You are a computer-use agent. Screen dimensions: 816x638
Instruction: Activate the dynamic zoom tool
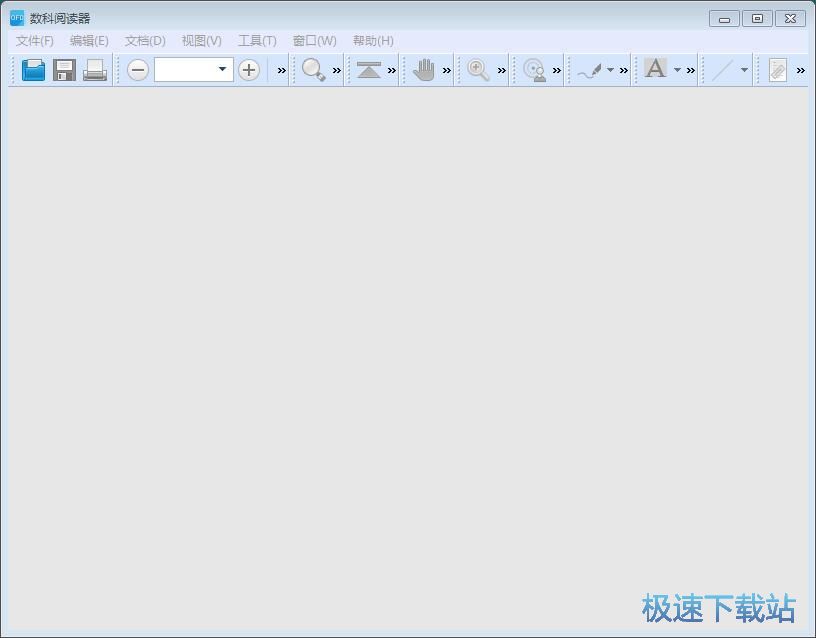coord(533,70)
